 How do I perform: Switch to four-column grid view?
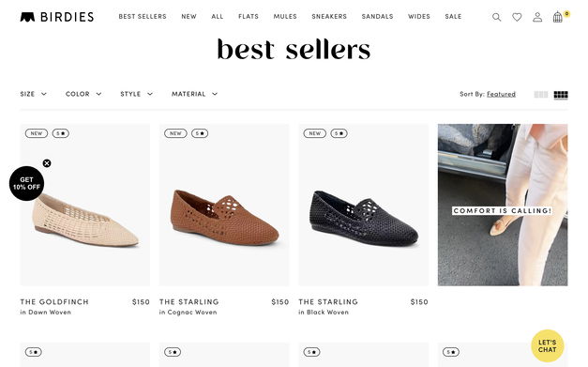tap(561, 95)
